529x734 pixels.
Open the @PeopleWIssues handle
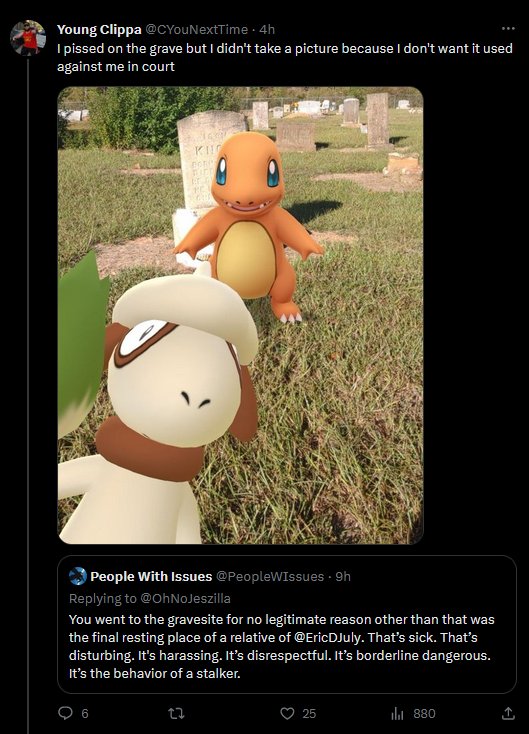coord(270,576)
